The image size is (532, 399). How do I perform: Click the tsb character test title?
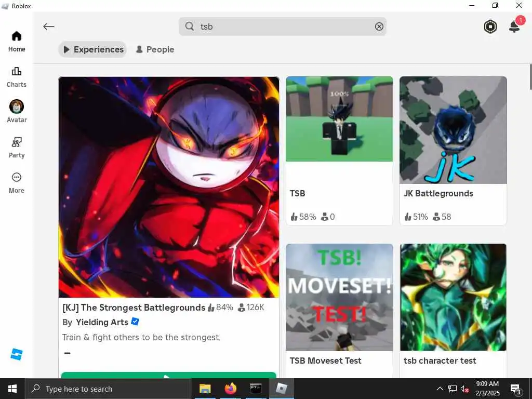coord(440,361)
